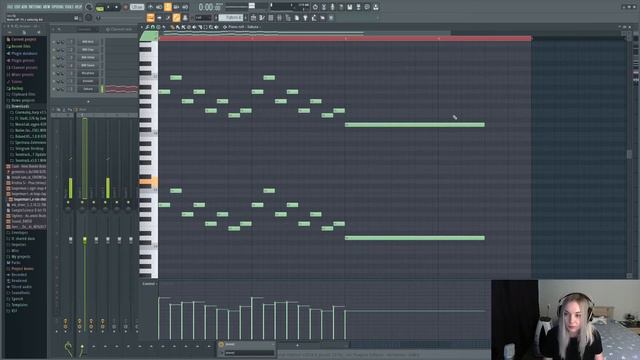
Task: Toggle the Pat/Song mode button
Action: point(100,7)
